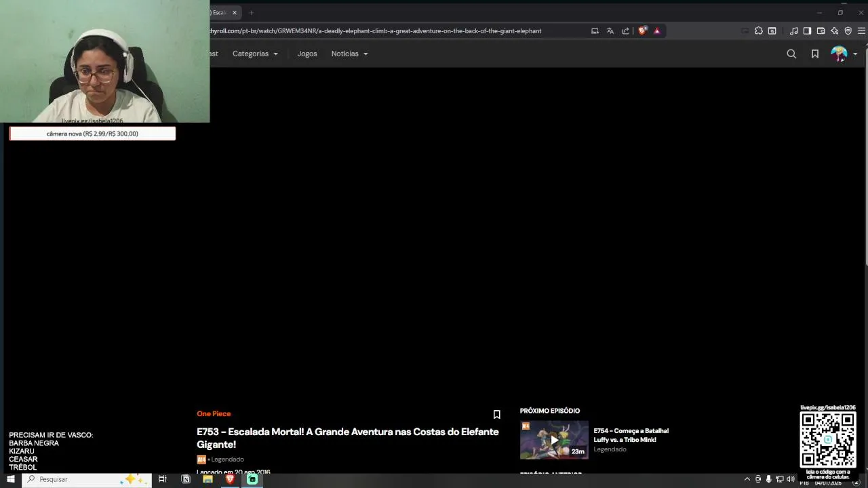Click the camera nova donation goal bar
This screenshot has width=868, height=488.
(92, 134)
